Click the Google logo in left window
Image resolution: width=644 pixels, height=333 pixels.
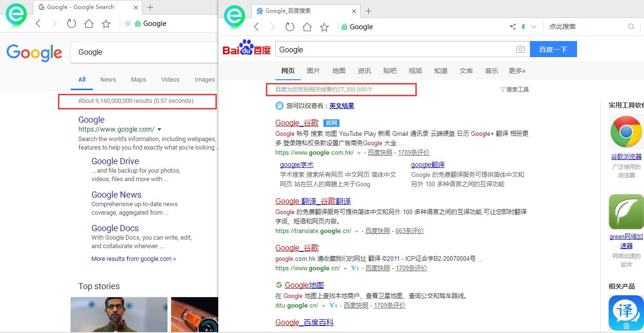pos(34,53)
